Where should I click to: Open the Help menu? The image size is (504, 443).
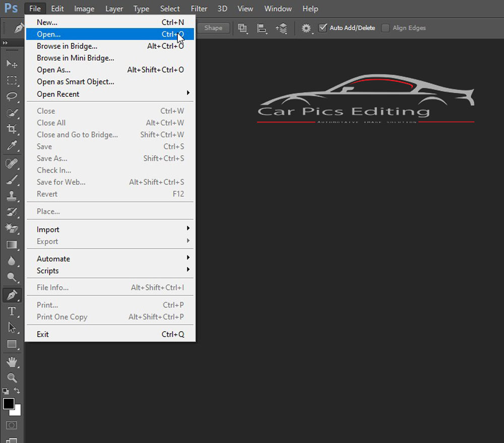point(310,9)
